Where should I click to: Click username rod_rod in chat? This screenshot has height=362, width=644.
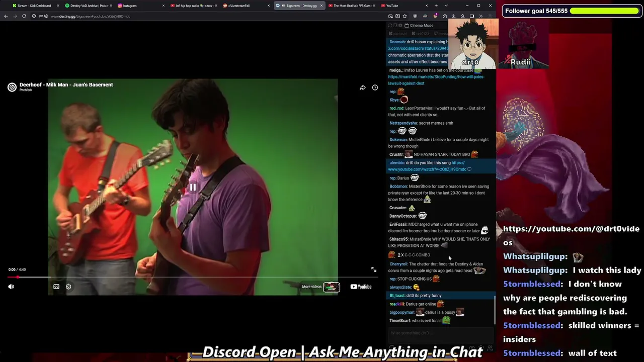396,108
